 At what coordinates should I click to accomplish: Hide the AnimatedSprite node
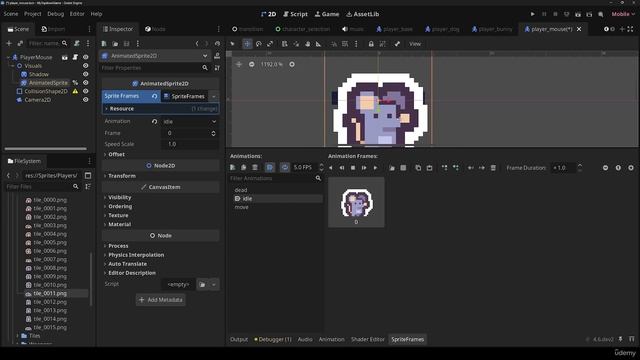click(x=86, y=83)
